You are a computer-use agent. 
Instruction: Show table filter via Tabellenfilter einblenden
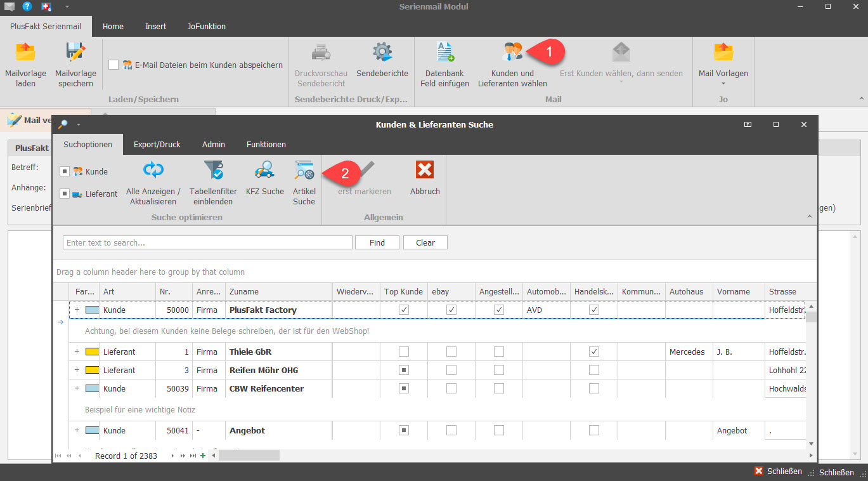[213, 171]
